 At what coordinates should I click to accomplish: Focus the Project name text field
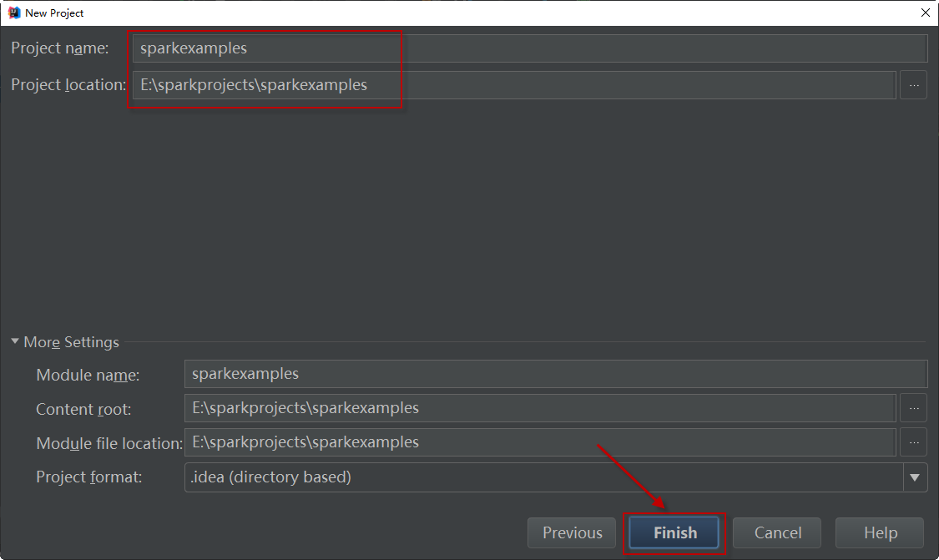pyautogui.click(x=529, y=48)
